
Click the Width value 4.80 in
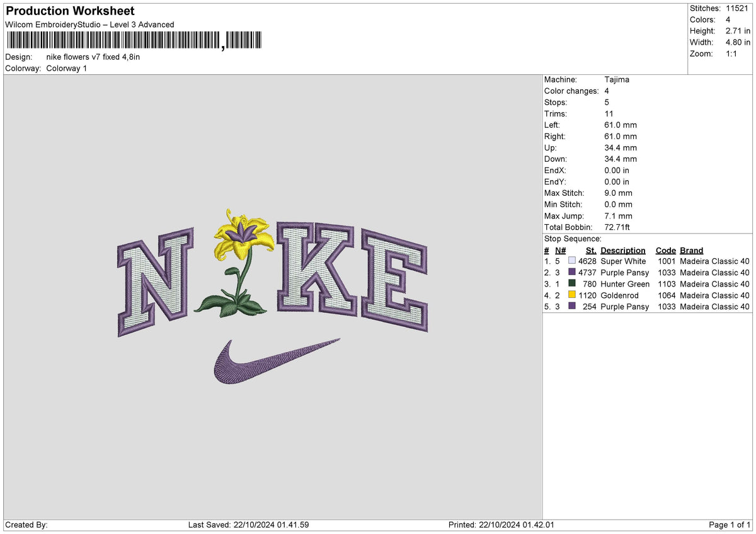pos(738,42)
